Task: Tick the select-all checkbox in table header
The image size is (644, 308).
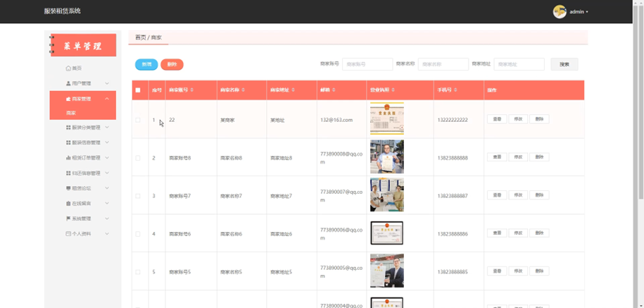Action: (x=138, y=90)
